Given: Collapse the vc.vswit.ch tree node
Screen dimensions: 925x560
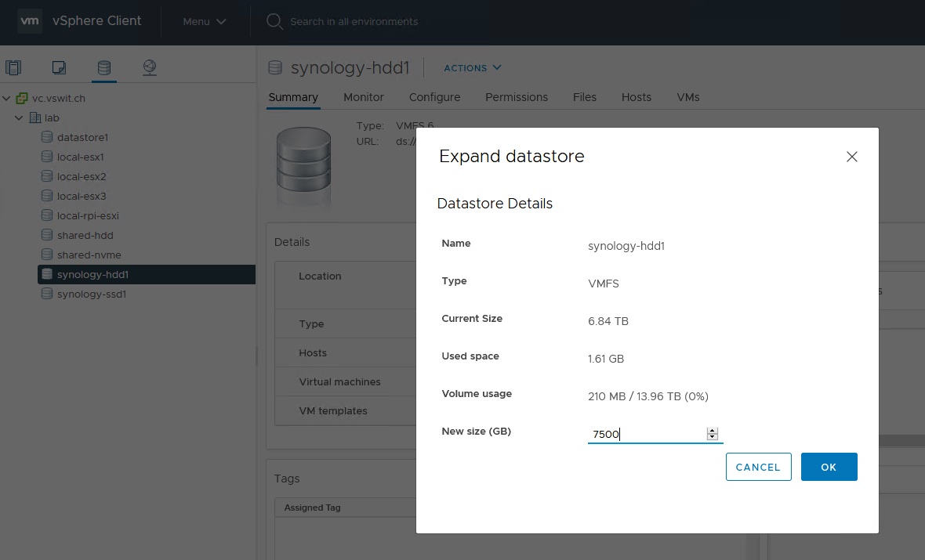Looking at the screenshot, I should (7, 99).
